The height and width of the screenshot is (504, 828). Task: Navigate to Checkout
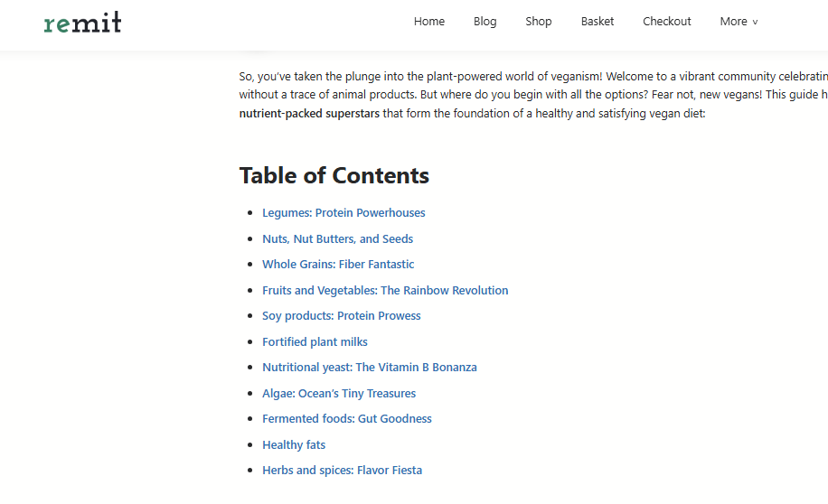point(667,22)
